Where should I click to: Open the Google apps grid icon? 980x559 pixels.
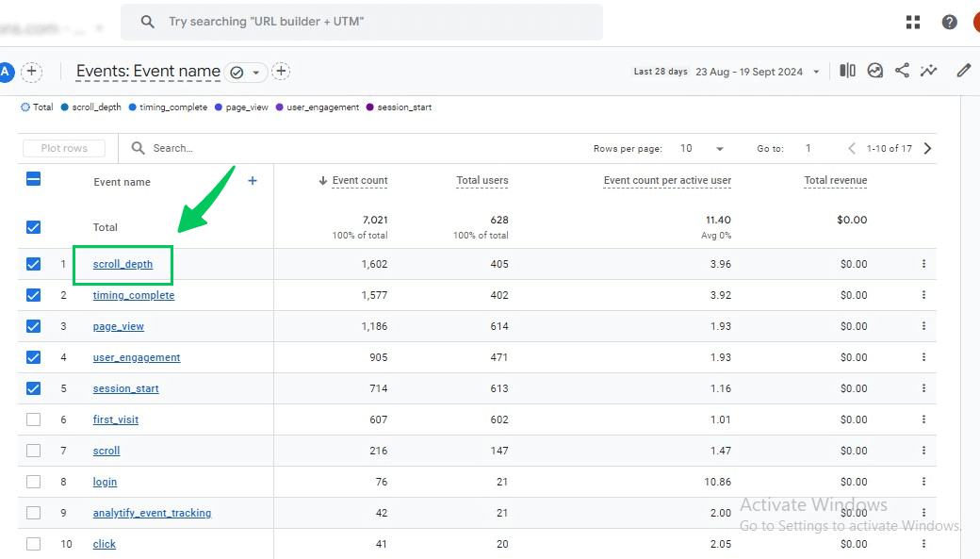tap(913, 23)
